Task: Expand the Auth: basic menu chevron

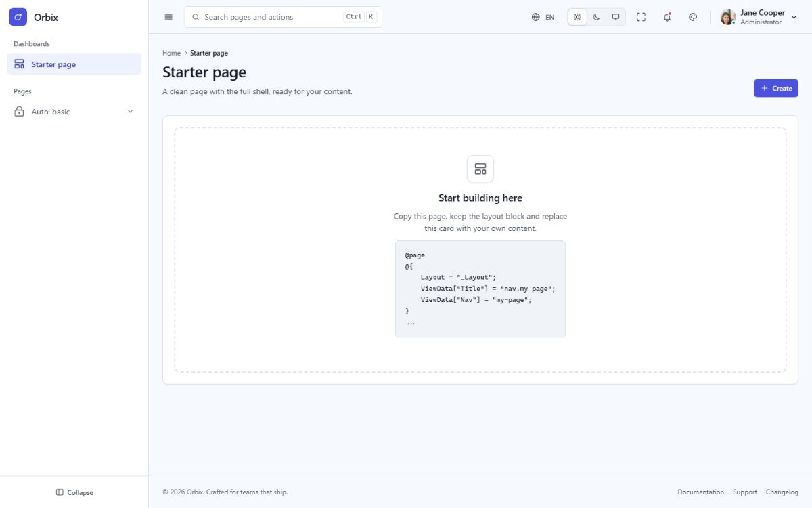Action: [131, 112]
